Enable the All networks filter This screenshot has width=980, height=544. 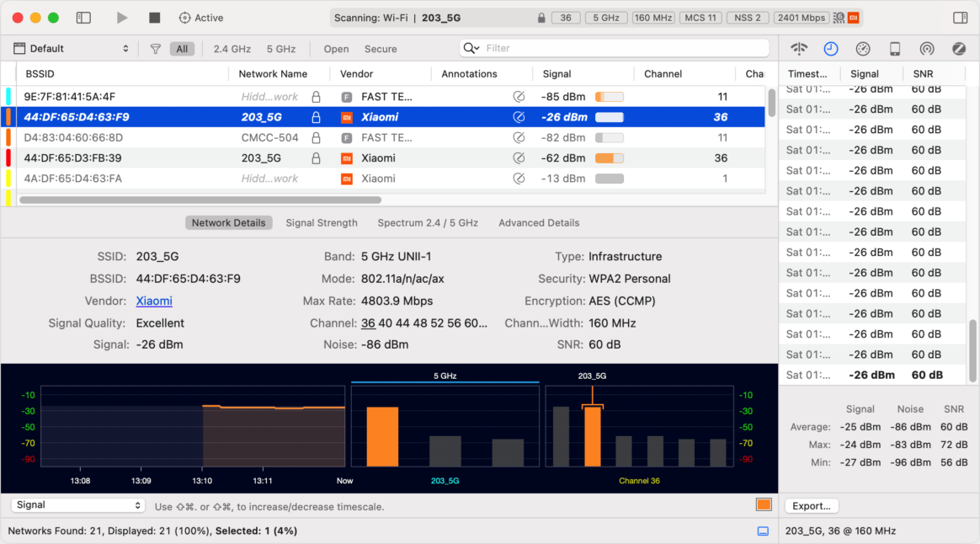[182, 49]
